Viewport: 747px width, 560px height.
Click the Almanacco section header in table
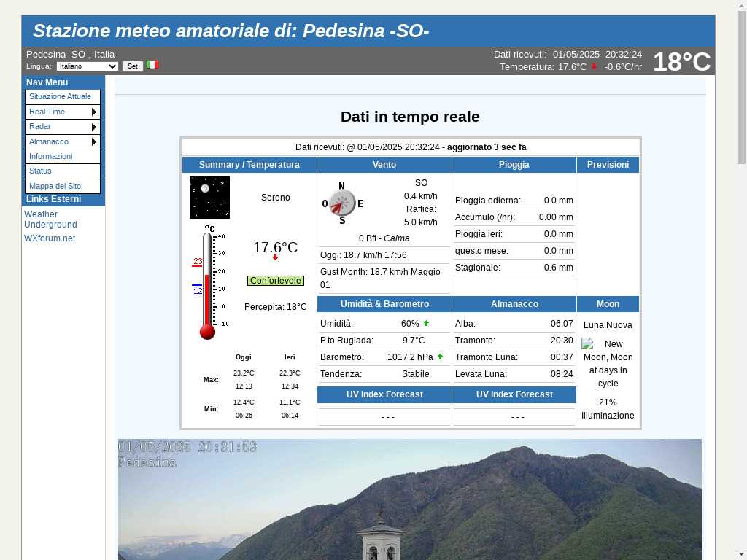(514, 304)
